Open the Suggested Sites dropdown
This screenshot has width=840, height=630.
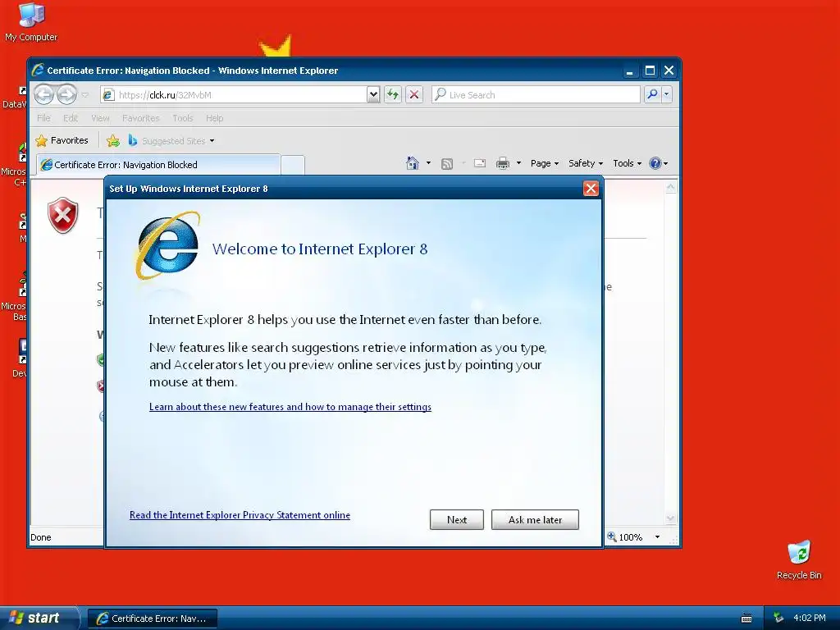tap(171, 141)
